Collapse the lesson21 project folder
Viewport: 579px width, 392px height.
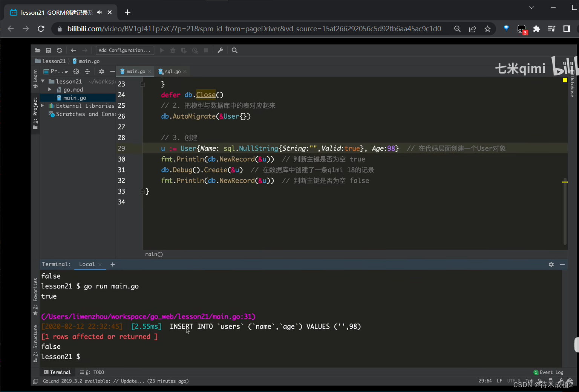(x=43, y=81)
